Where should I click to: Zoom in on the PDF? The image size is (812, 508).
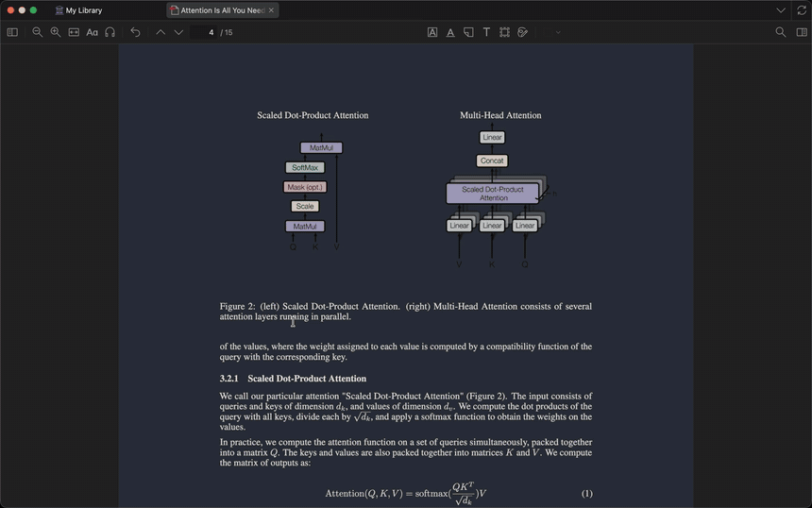(56, 32)
